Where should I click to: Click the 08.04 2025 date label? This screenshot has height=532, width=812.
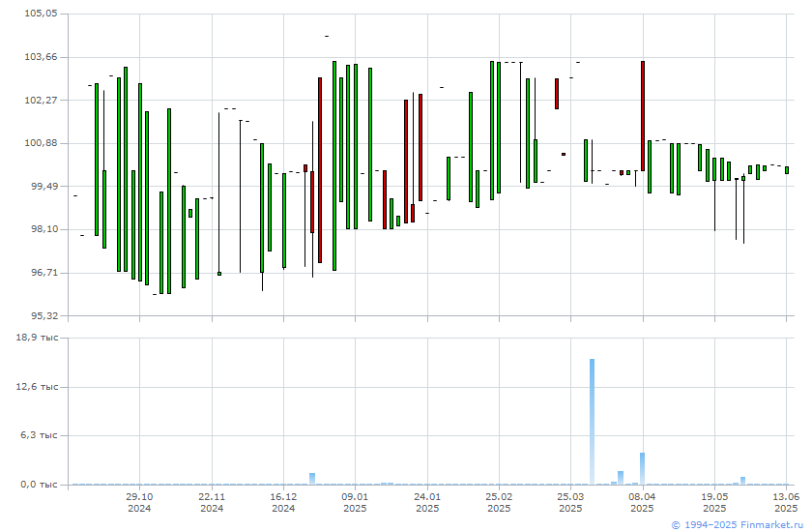pos(642,502)
